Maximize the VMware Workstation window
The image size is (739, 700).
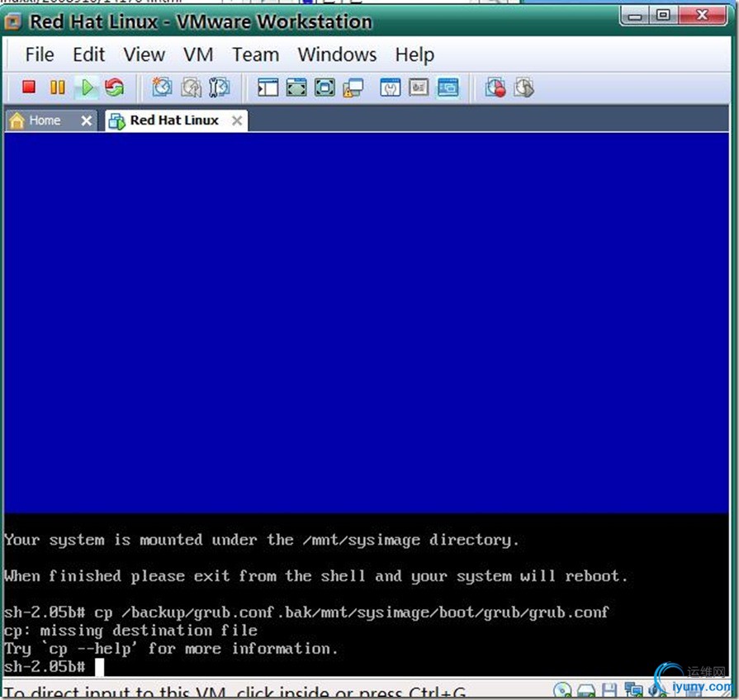(663, 17)
